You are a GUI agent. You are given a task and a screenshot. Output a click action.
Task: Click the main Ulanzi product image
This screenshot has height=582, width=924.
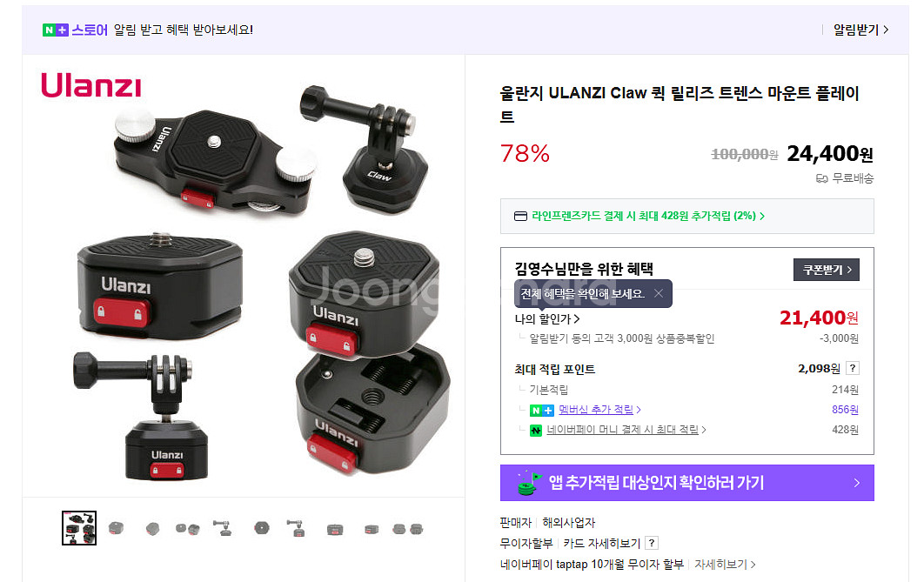tap(244, 276)
